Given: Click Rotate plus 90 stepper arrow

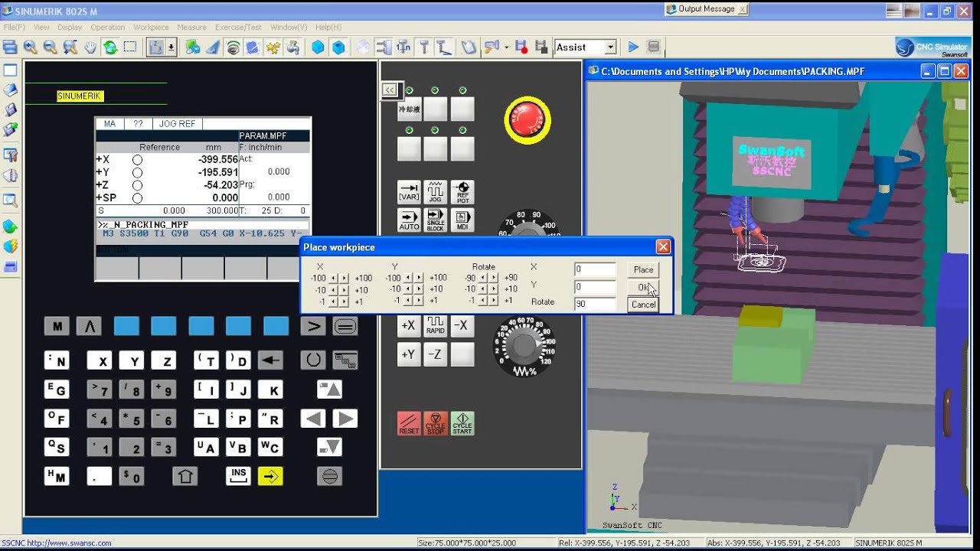Looking at the screenshot, I should [494, 278].
